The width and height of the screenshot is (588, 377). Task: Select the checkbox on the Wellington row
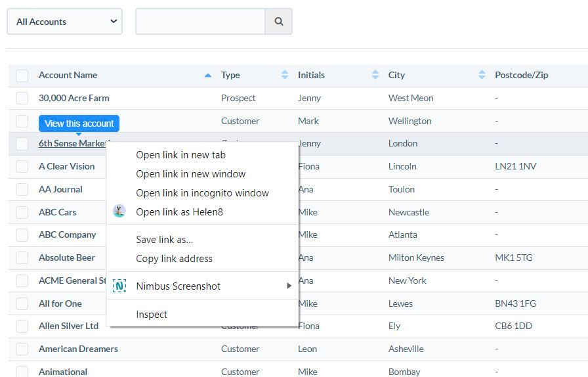point(22,122)
